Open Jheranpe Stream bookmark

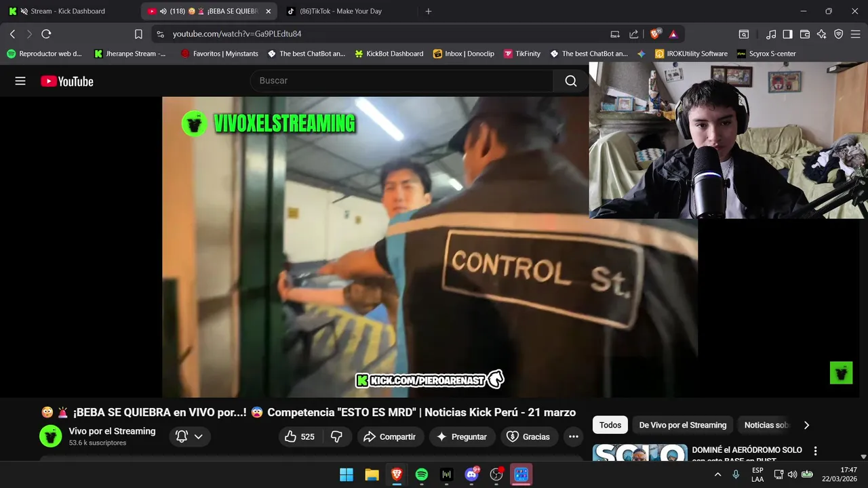click(130, 54)
